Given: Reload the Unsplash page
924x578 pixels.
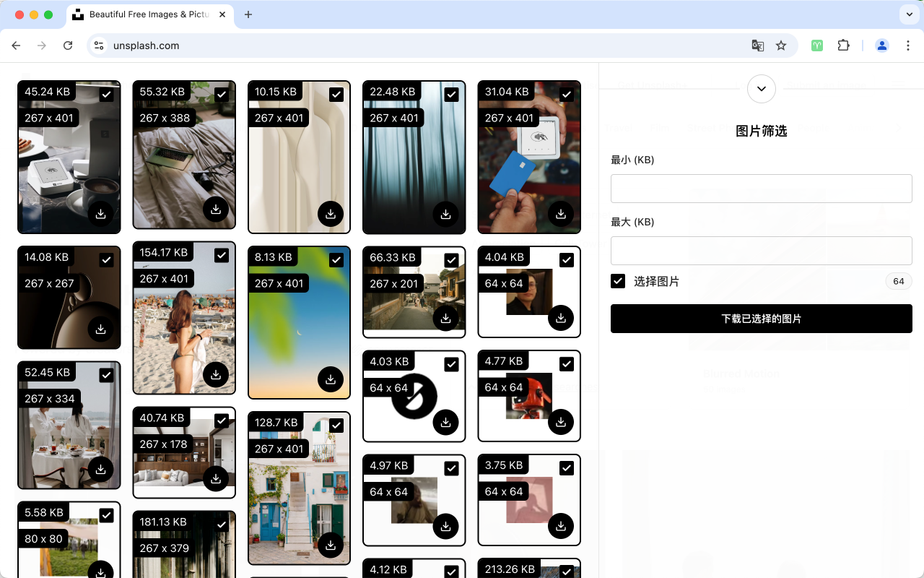Looking at the screenshot, I should tap(68, 46).
